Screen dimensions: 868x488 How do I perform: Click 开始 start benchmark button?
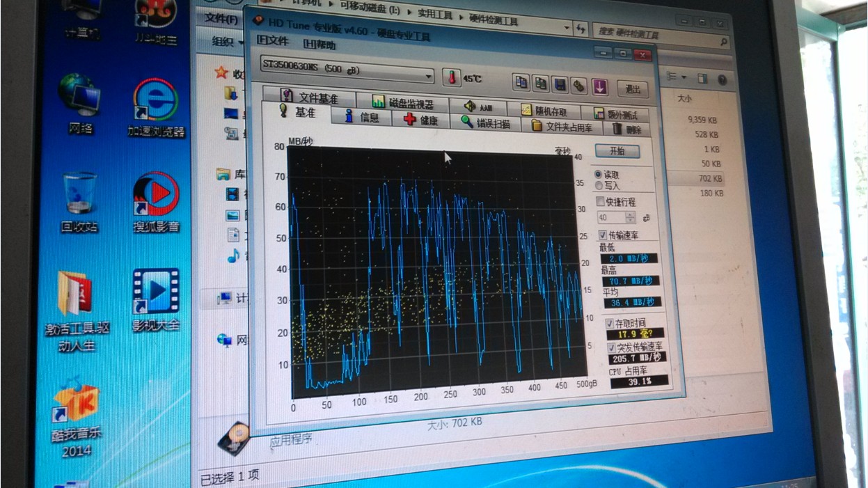point(617,151)
